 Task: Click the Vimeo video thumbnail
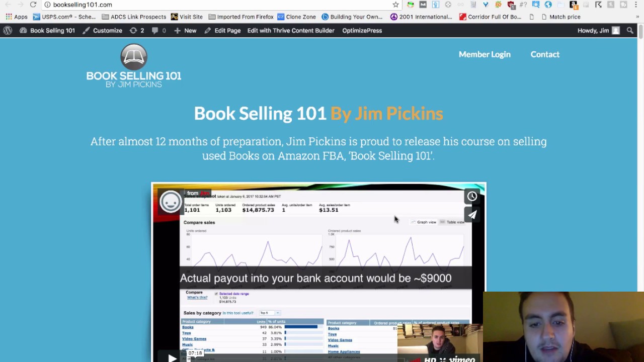point(318,272)
